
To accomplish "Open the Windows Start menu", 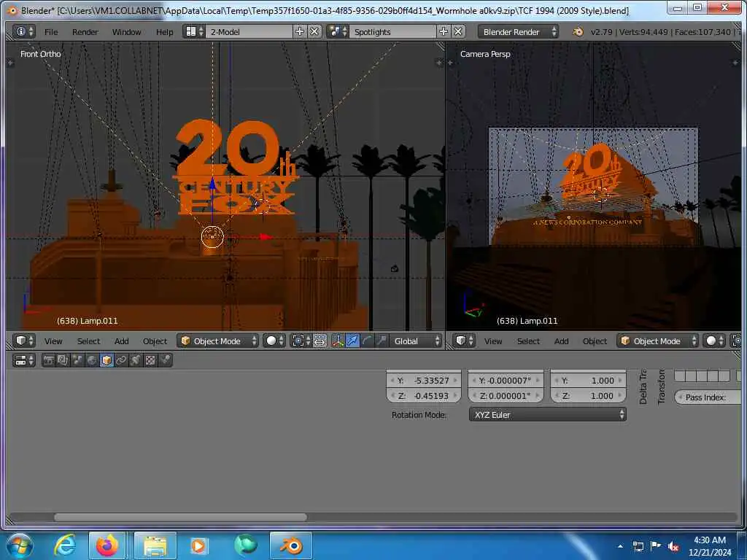I will 19,545.
